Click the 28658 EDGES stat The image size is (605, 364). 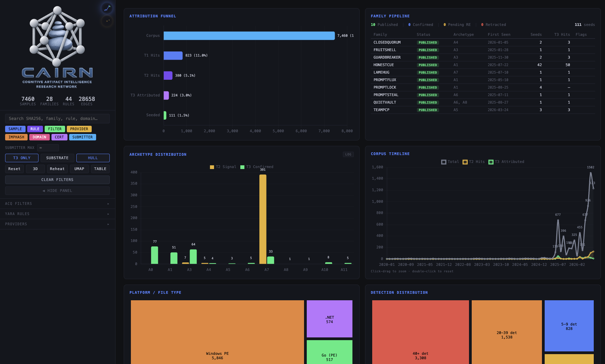coord(87,101)
